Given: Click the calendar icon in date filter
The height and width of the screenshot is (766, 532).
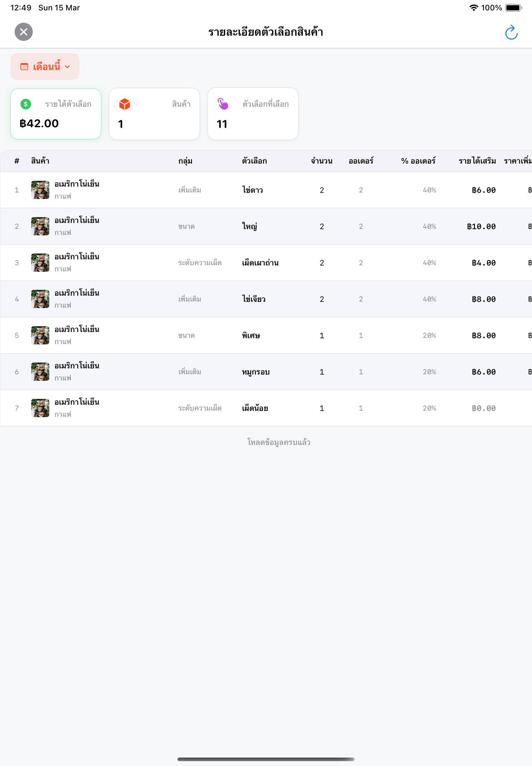Looking at the screenshot, I should click(x=24, y=67).
